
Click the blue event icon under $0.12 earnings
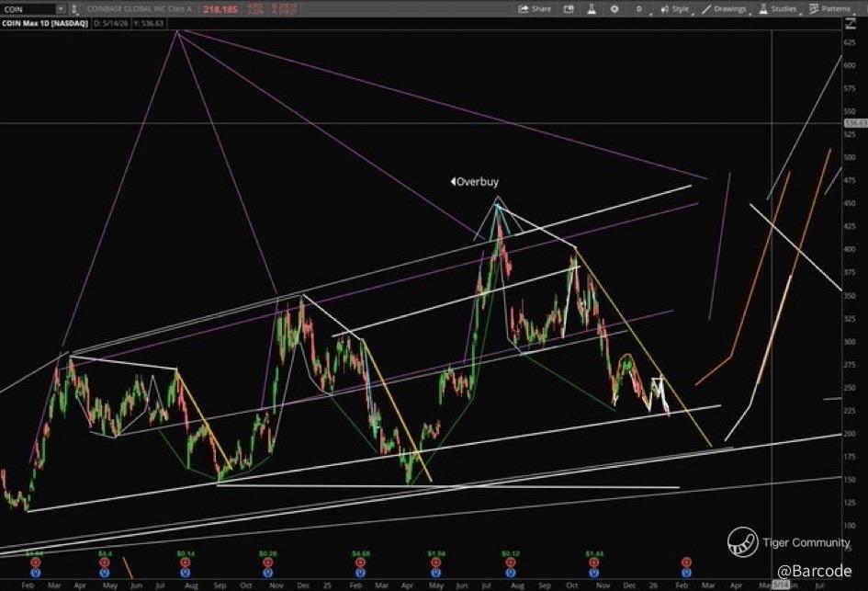pos(510,573)
